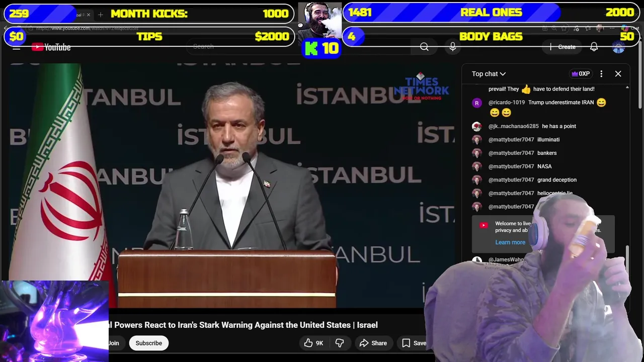Activate voice search microphone icon
Viewport: 644px width, 362px height.
453,47
